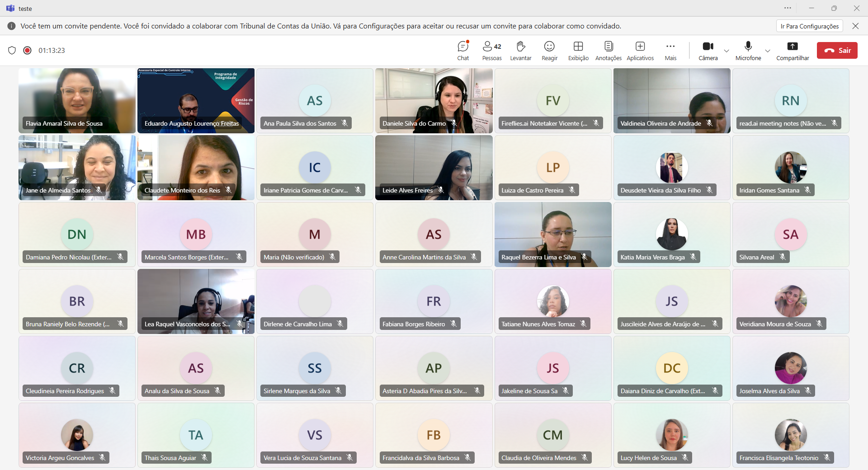The width and height of the screenshot is (868, 470).
Task: Open the title bar ellipsis menu
Action: click(x=788, y=8)
